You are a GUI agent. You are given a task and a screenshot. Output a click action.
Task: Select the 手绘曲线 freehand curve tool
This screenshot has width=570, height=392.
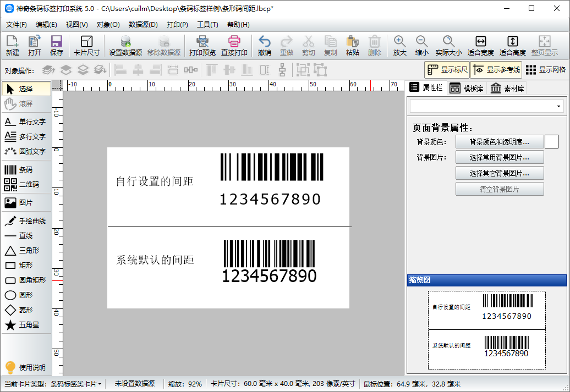26,221
